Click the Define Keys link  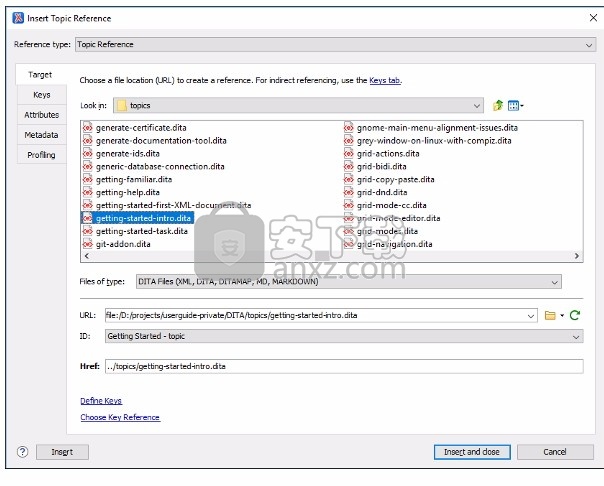pos(101,401)
